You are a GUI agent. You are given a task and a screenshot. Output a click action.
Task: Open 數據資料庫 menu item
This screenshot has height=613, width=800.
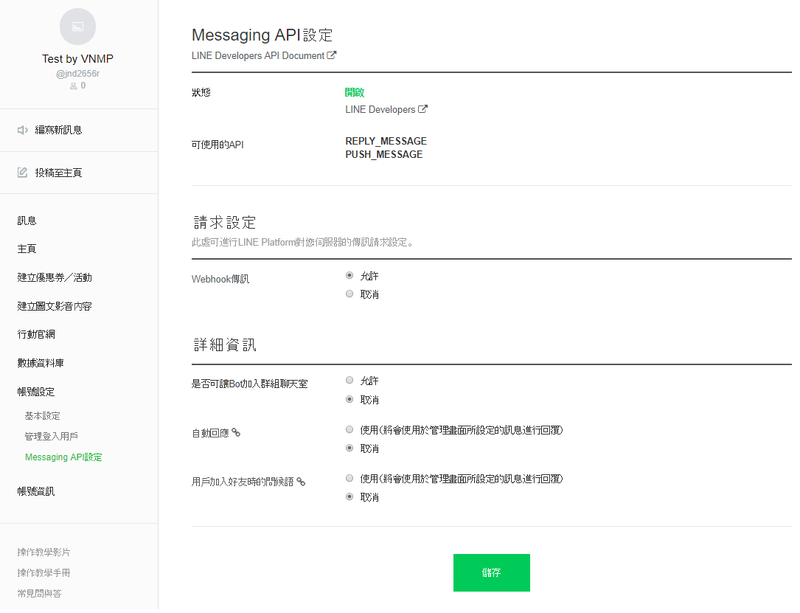(x=40, y=363)
